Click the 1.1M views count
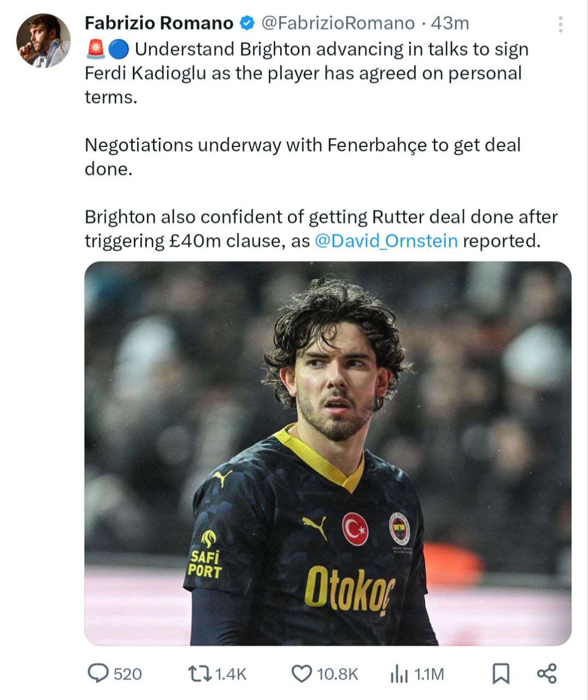The width and height of the screenshot is (588, 700). point(429,674)
